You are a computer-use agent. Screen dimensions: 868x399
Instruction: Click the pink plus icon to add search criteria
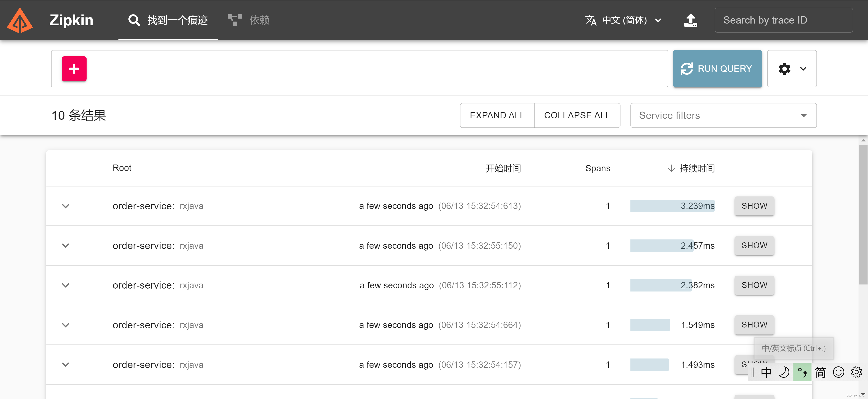74,69
